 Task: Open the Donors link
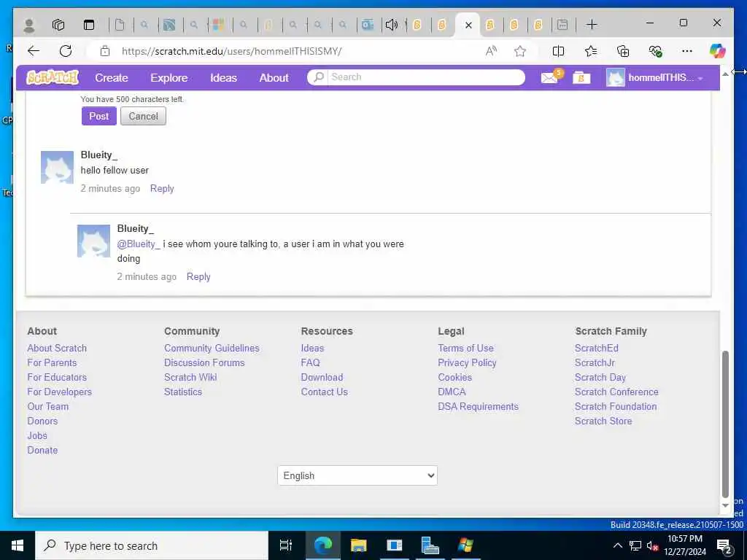point(42,421)
